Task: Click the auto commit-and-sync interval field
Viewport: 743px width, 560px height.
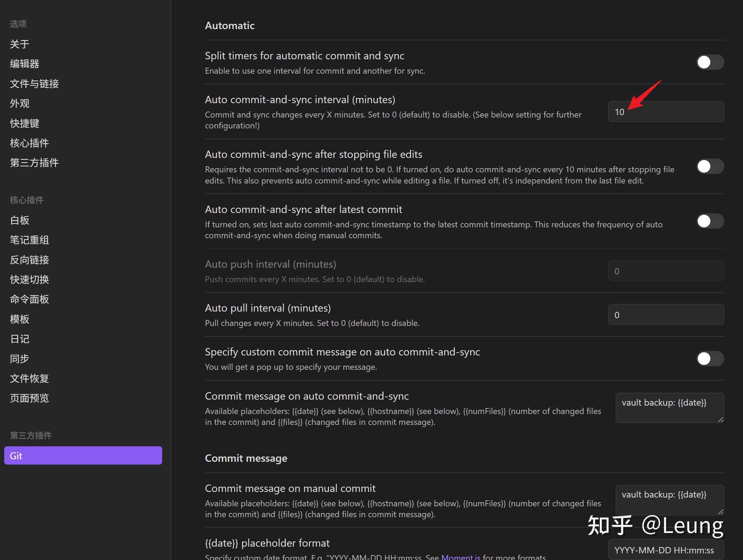Action: click(666, 112)
